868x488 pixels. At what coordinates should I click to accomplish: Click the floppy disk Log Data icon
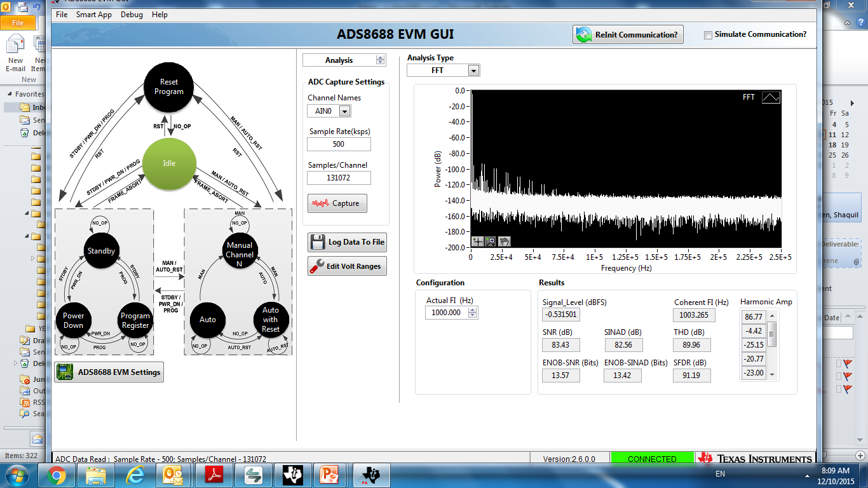(x=317, y=242)
